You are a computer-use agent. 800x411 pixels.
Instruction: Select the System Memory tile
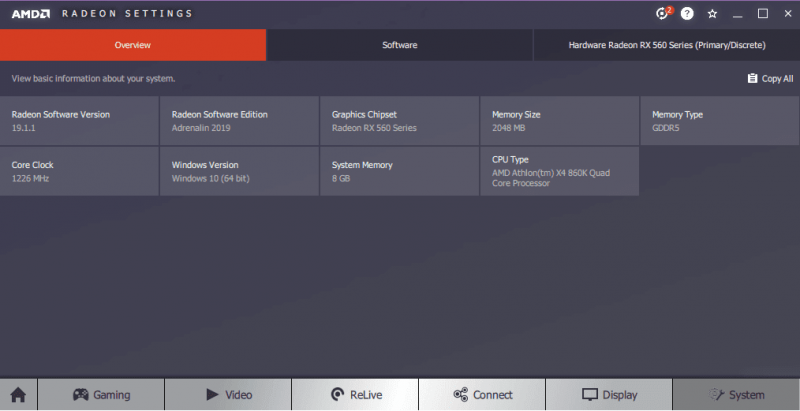coord(399,171)
